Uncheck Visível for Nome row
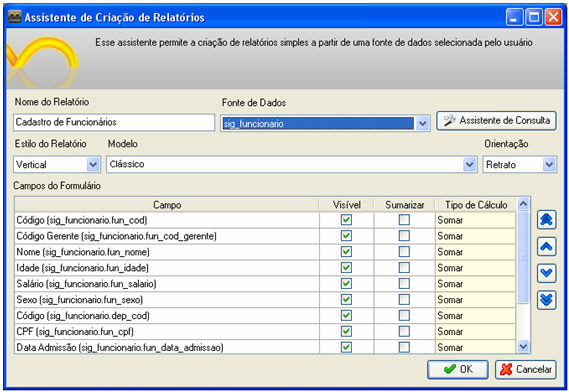569x392 pixels. 346,252
